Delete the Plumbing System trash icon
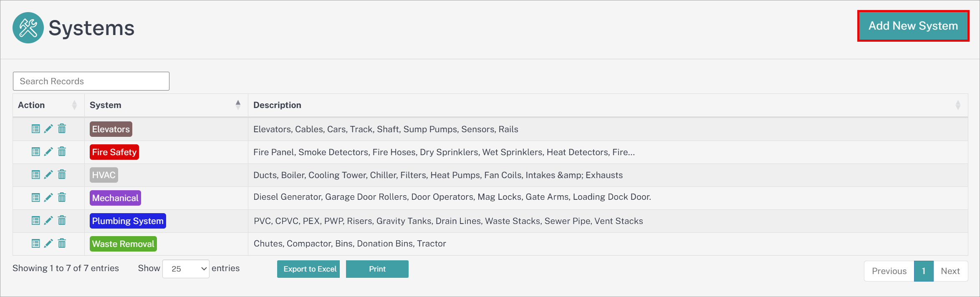The height and width of the screenshot is (297, 980). point(62,220)
